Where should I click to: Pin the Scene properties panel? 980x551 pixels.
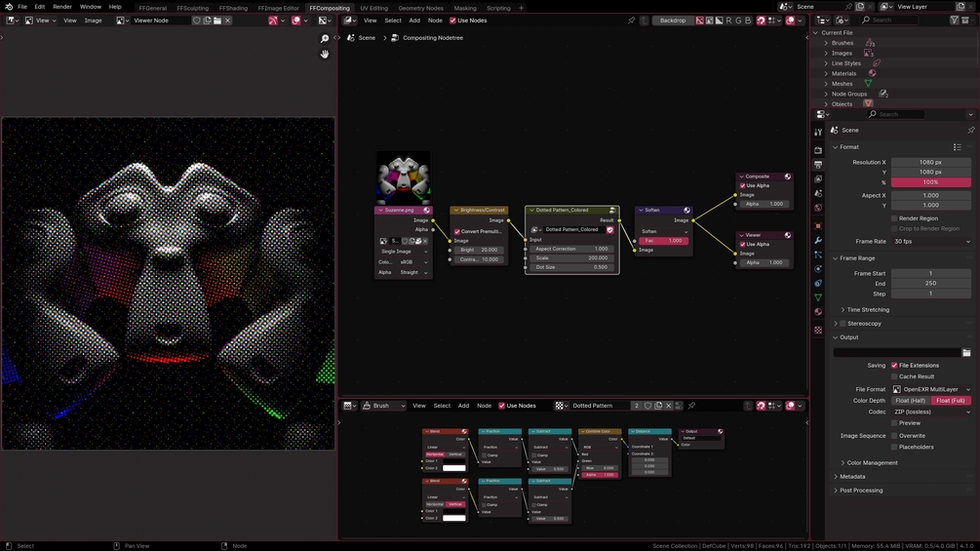970,130
